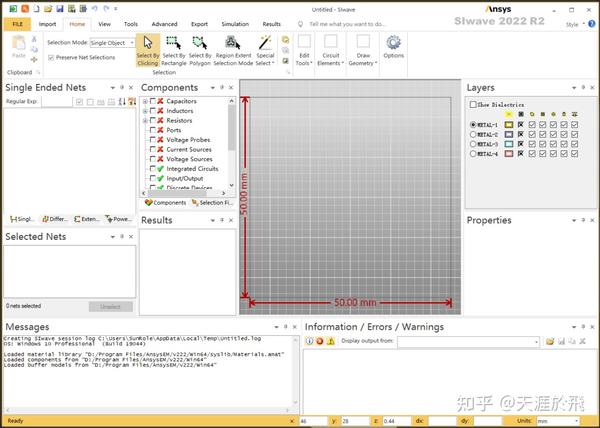Open the Differential nets tab
The height and width of the screenshot is (428, 600).
[x=55, y=219]
